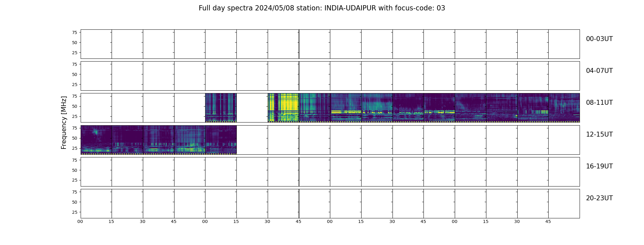The width and height of the screenshot is (644, 245).
Task: Select the 04-07UT row label
Action: click(x=599, y=71)
